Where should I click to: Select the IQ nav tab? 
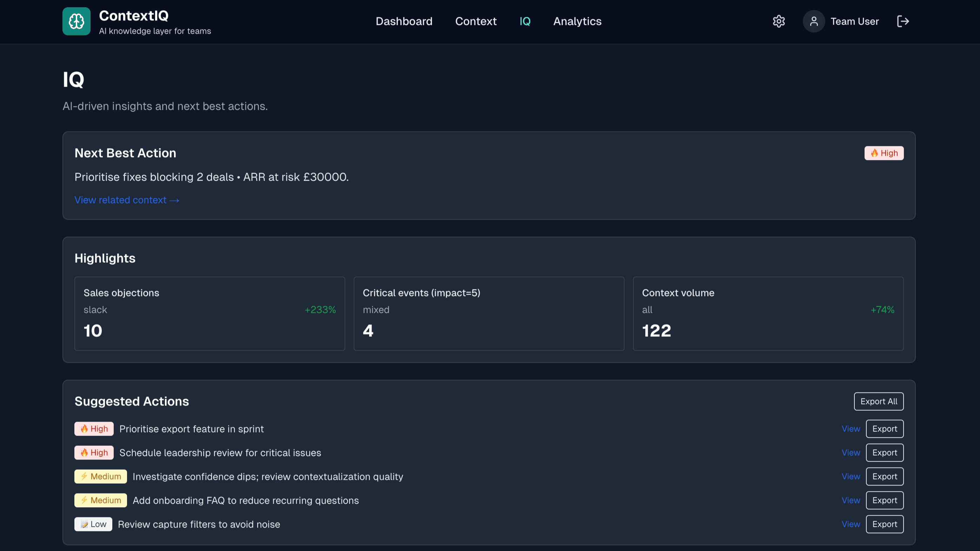point(525,21)
